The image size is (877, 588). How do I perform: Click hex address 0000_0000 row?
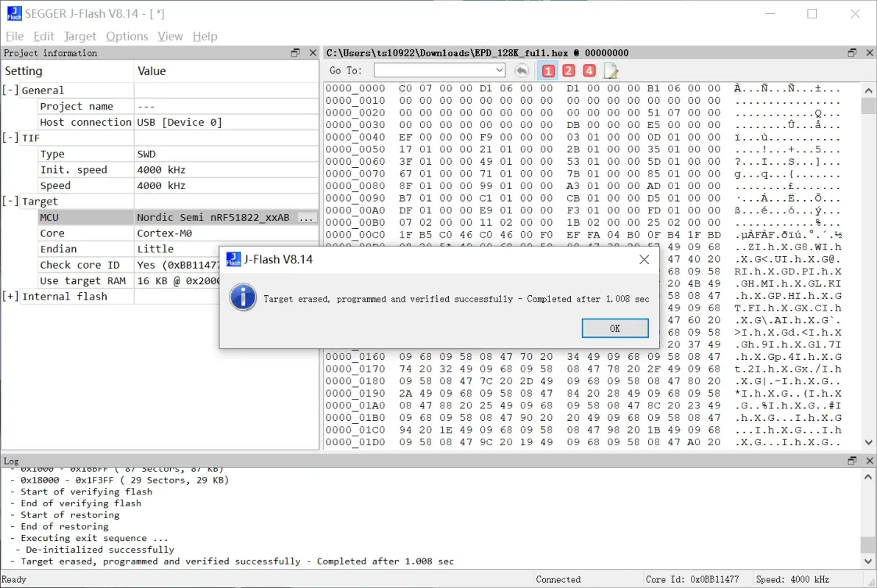point(355,88)
